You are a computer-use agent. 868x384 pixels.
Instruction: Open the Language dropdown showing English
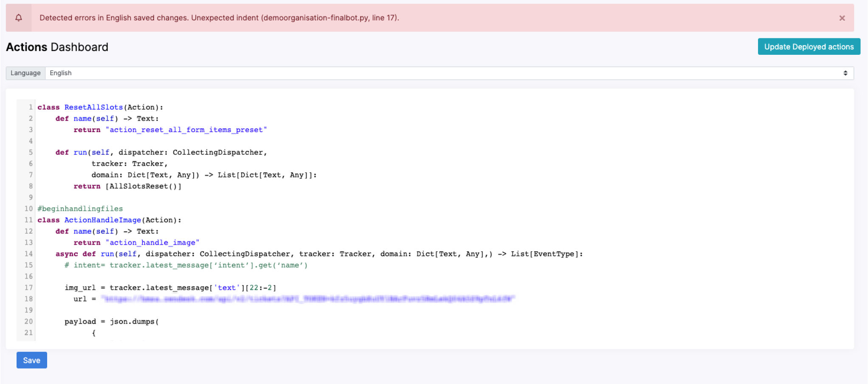449,73
